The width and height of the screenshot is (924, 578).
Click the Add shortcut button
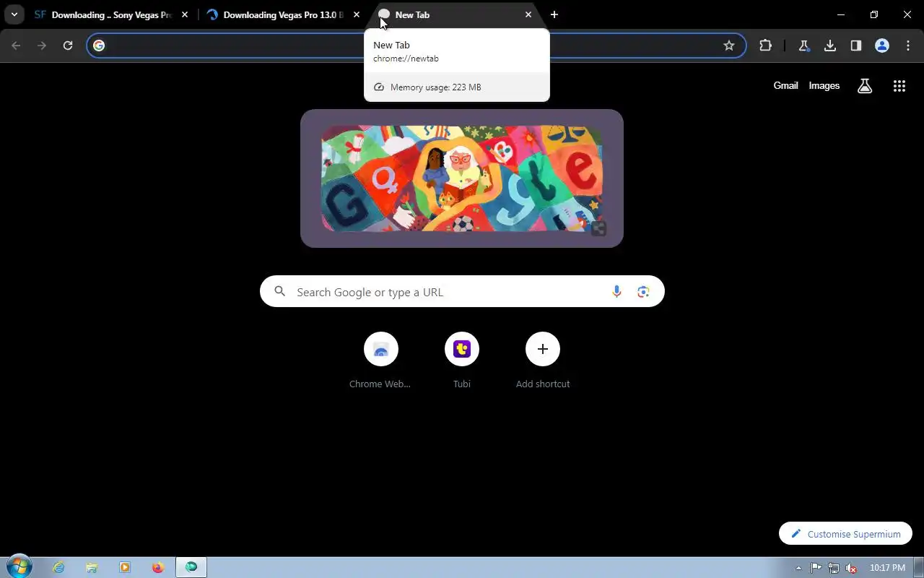click(x=543, y=361)
